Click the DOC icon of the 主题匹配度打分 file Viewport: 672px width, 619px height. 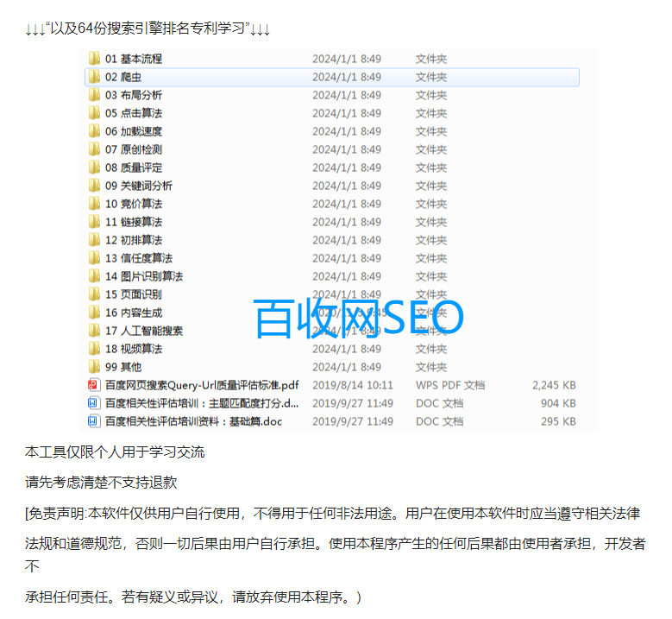tap(94, 403)
